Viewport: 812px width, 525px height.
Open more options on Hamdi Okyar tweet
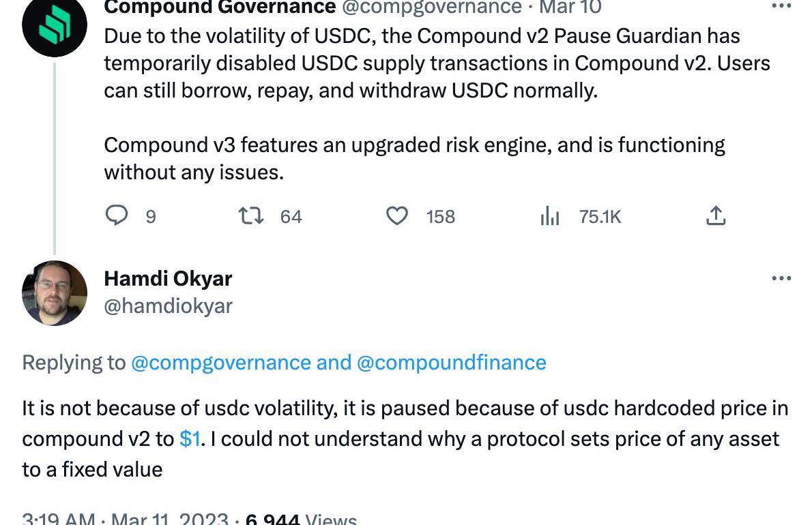[x=781, y=278]
